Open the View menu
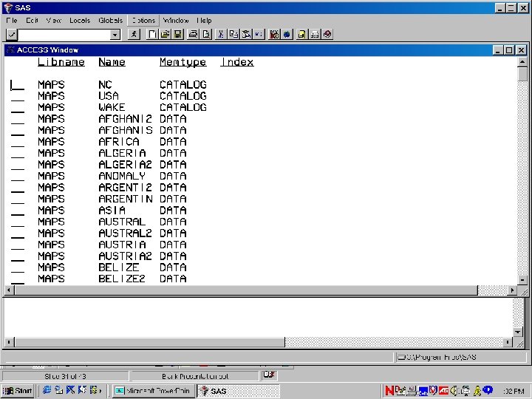532x399 pixels. (54, 21)
